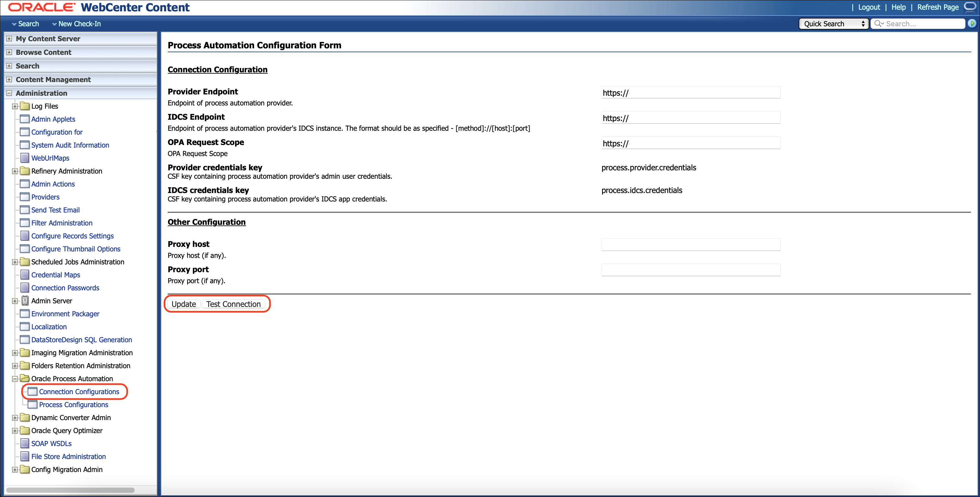Expand the Imaging Migration Administration node
Screen dimensions: 980x497
15,353
